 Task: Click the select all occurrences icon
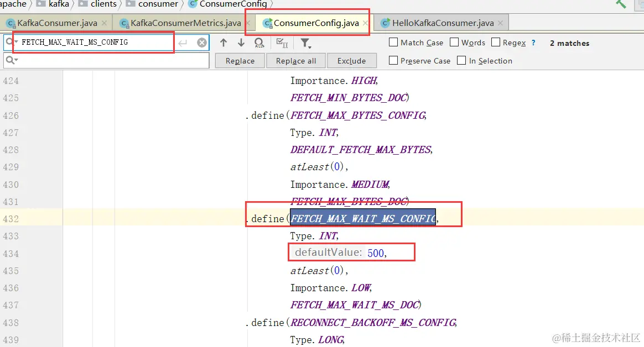coord(282,43)
